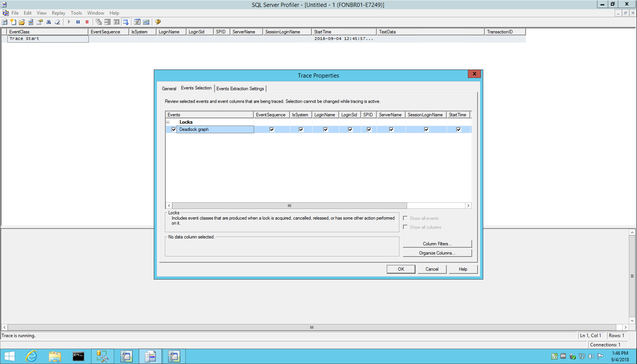Toggle SessionLoginName checkbox for Deadlock graph
Screen dimensions: 637x364
click(x=426, y=129)
